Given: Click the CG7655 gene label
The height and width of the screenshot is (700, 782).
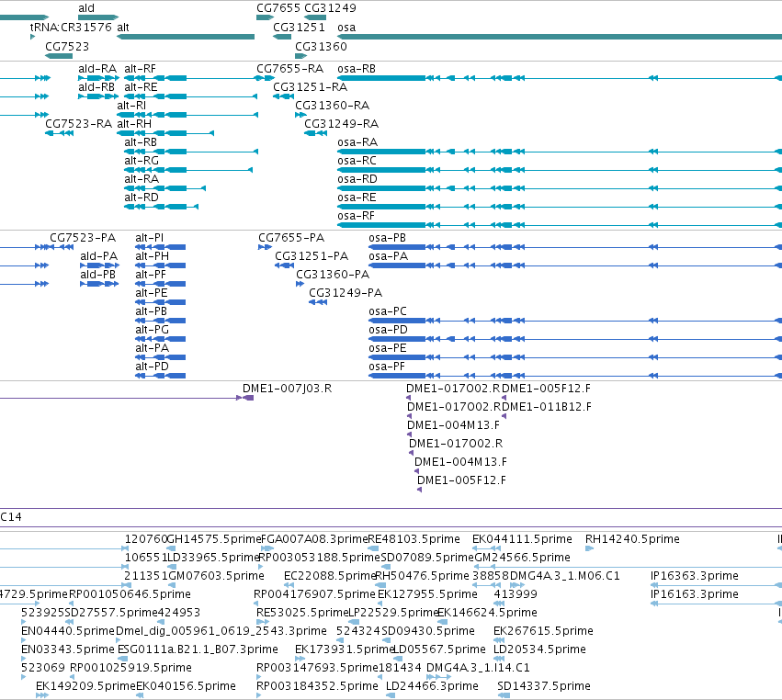Looking at the screenshot, I should coord(278,8).
